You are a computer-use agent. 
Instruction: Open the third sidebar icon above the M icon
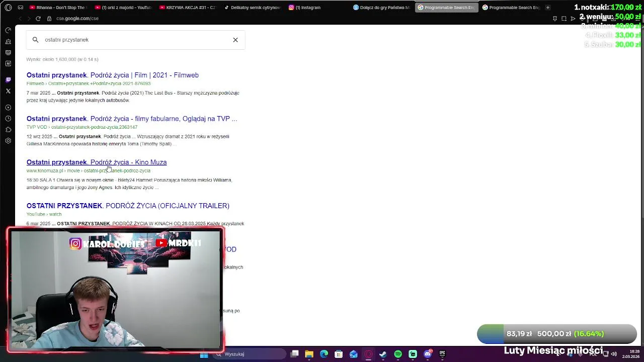[x=8, y=52]
